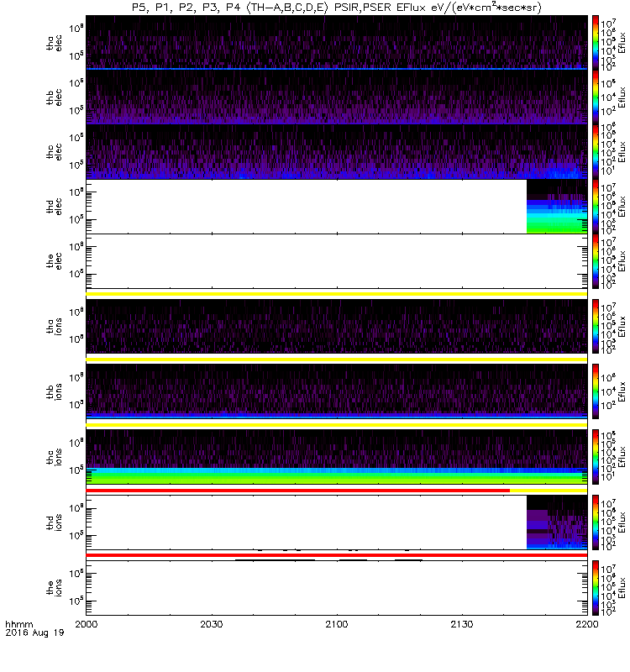
Task: Click the 'thd ions' y-axis label
Action: click(x=54, y=522)
